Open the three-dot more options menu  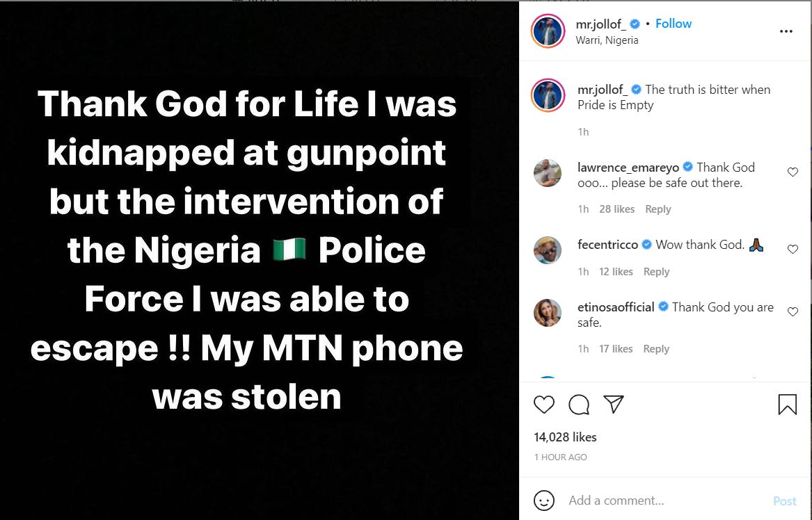[786, 31]
